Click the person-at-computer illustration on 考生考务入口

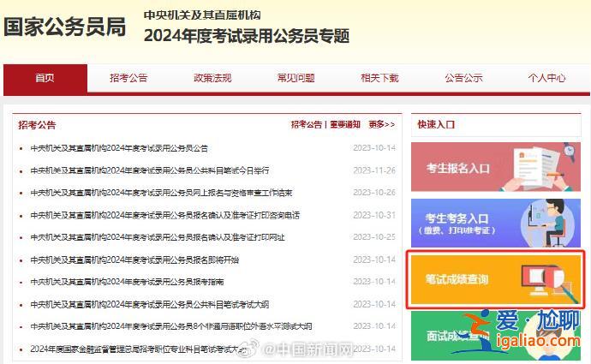(x=549, y=223)
